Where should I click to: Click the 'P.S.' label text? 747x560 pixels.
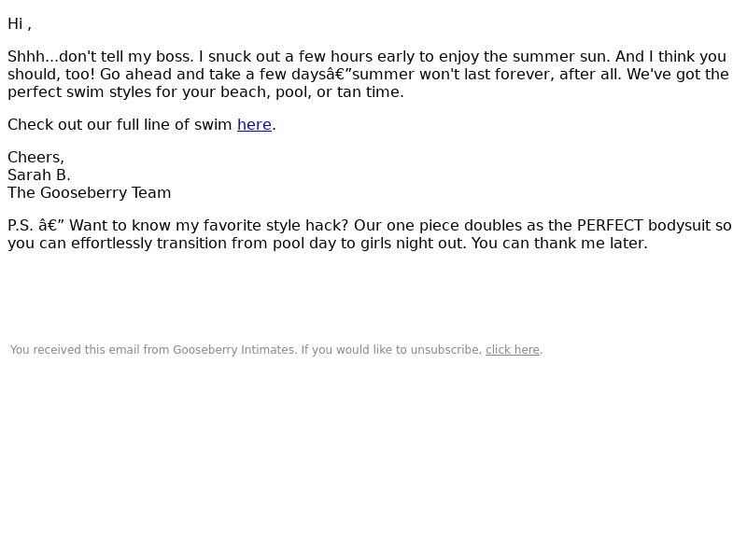click(21, 226)
